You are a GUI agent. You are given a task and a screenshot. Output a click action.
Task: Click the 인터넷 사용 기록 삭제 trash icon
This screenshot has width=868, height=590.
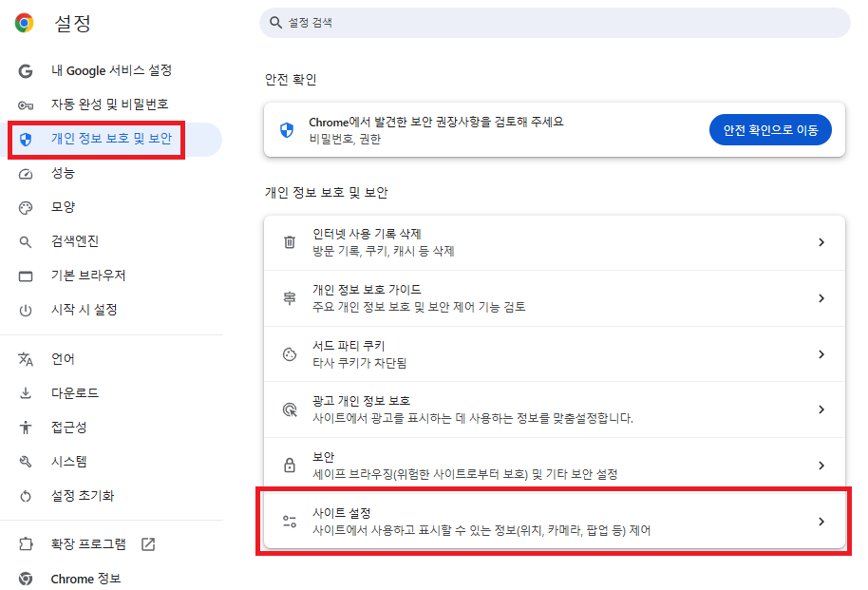(290, 241)
